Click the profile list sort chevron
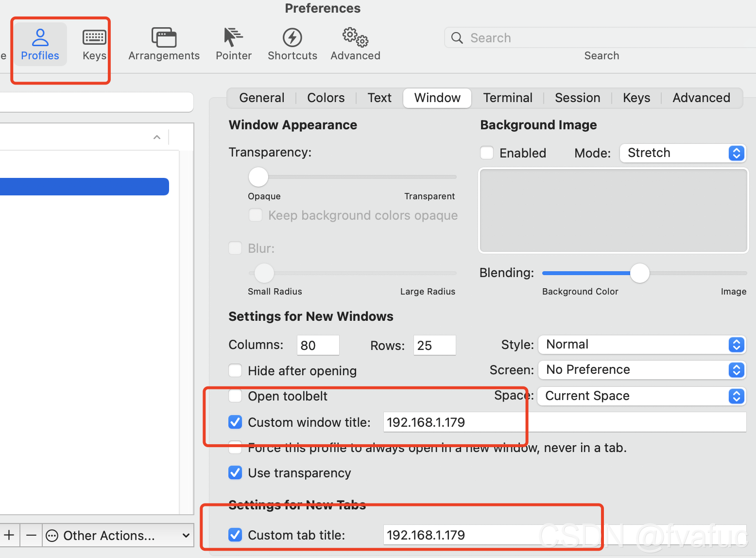This screenshot has height=558, width=756. pos(157,137)
